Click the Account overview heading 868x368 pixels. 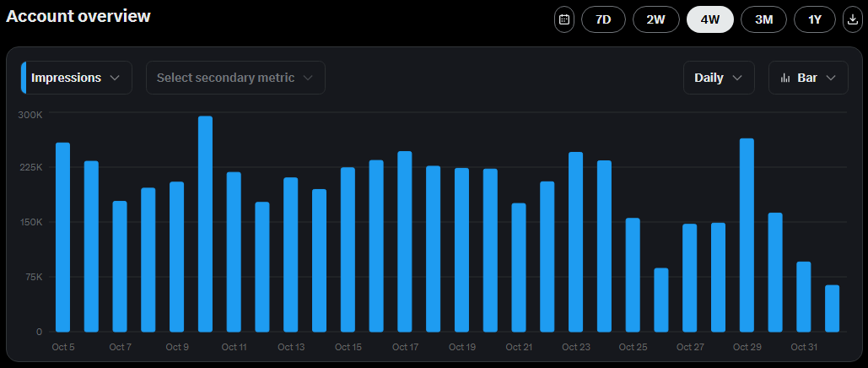tap(78, 16)
